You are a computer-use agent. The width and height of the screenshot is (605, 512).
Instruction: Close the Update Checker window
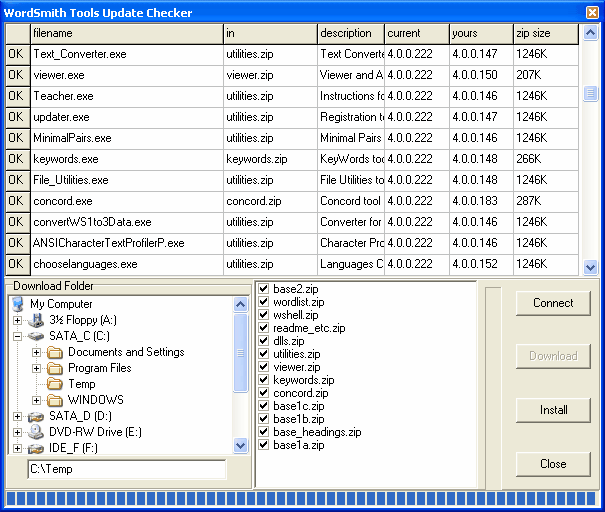(x=592, y=12)
